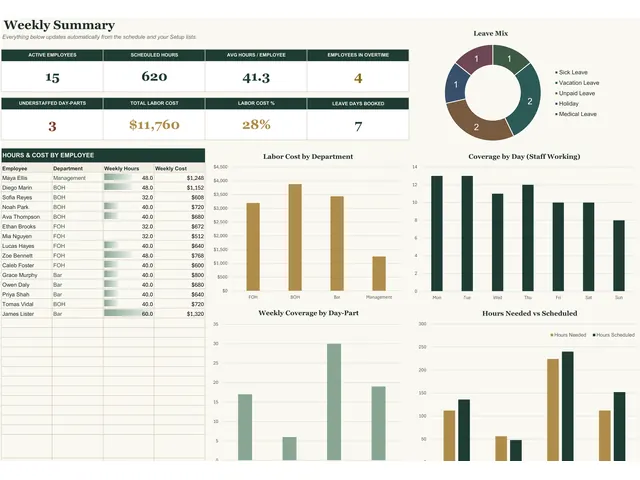Select the Medical Leave legend entry
The image size is (640, 480).
pos(576,114)
